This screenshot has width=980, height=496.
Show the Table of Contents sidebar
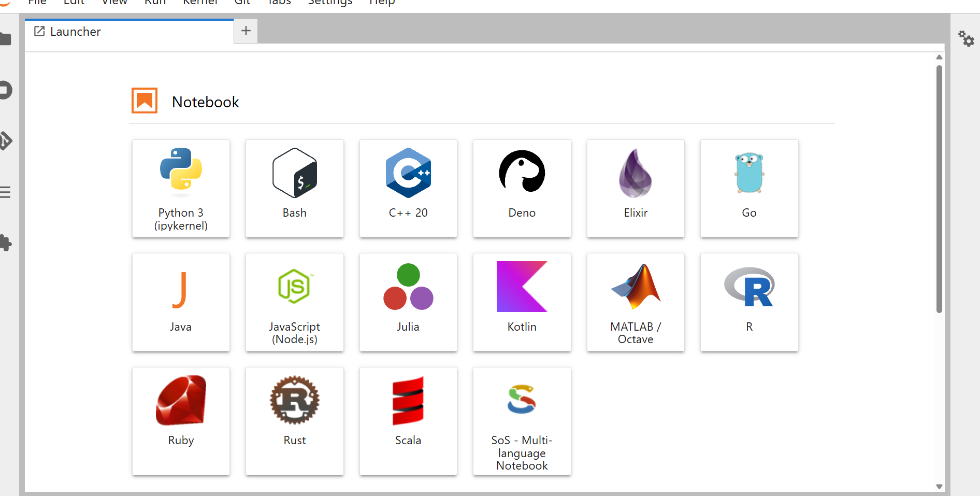(x=5, y=192)
